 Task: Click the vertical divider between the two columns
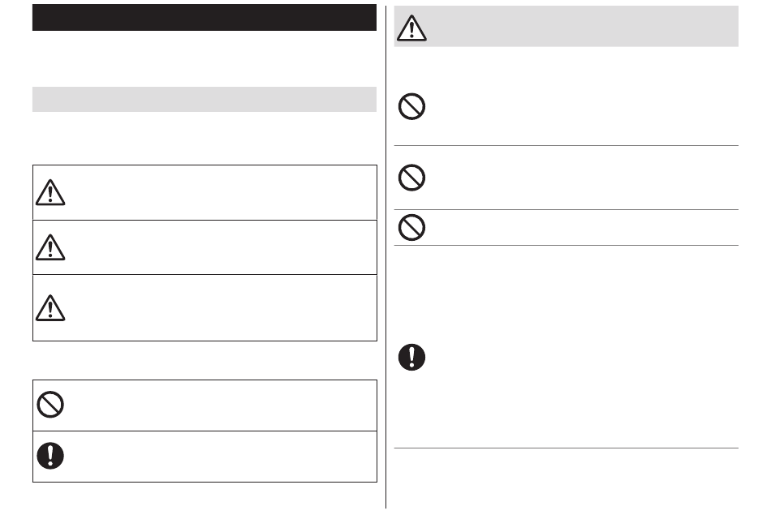pos(386,257)
